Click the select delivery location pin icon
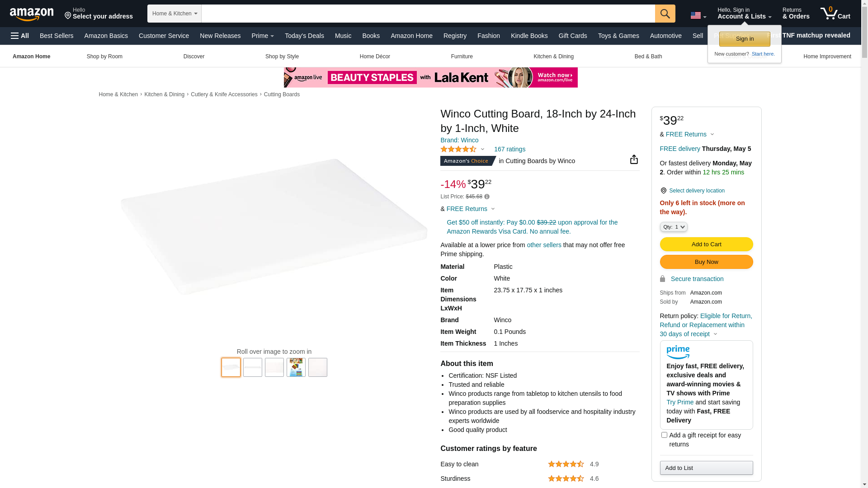The image size is (868, 488). 663,191
